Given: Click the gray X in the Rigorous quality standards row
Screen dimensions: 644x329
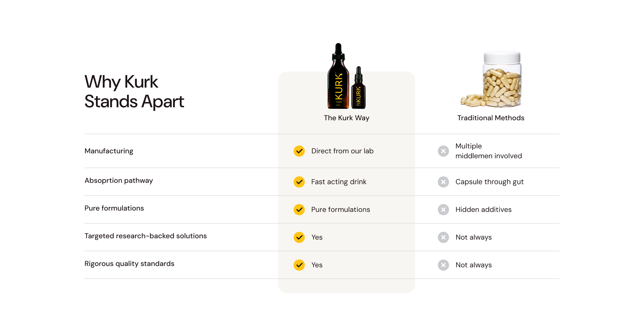Looking at the screenshot, I should click(x=443, y=265).
